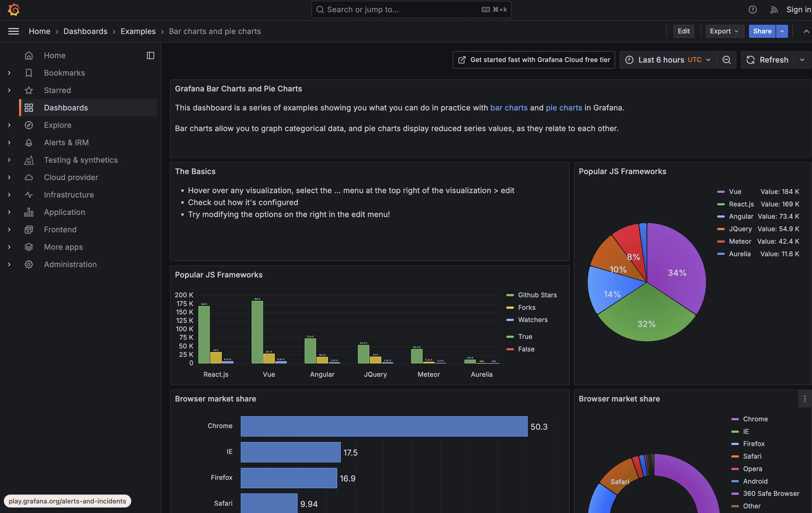Click the dock/undock sidebar menu icon

pos(150,55)
